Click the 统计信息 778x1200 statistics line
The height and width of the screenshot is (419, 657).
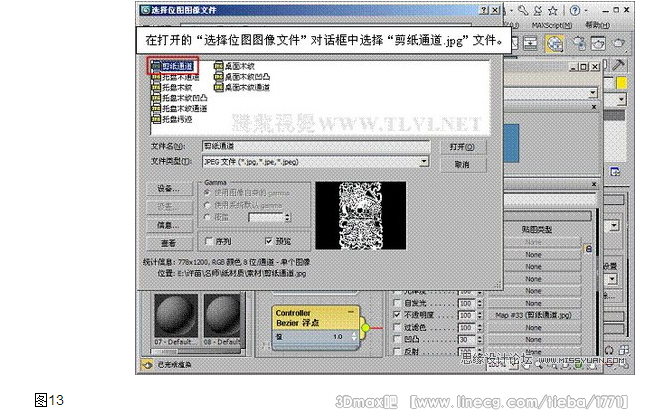point(226,262)
